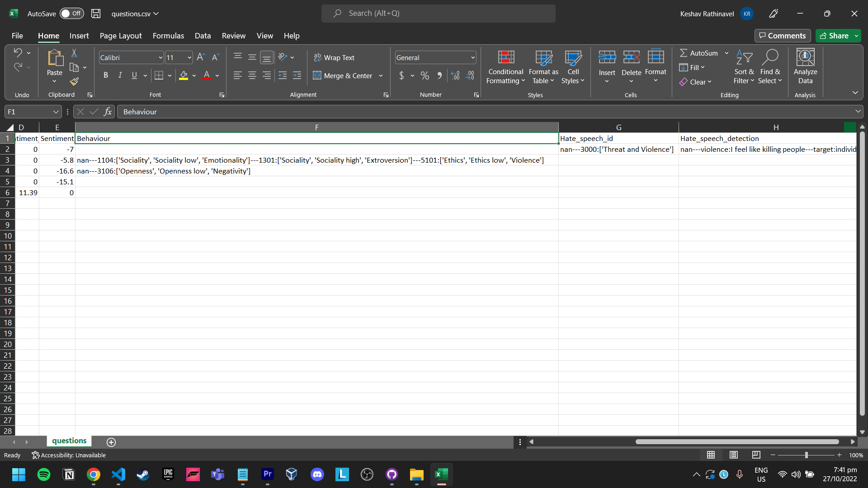Open the Formulas ribbon tab
Viewport: 868px width, 488px height.
point(168,36)
